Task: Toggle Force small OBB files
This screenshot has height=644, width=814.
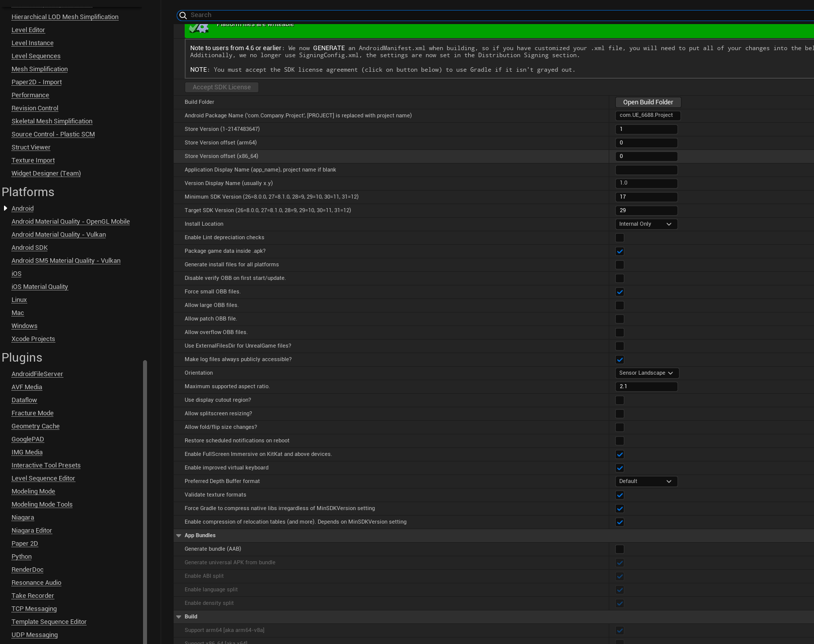Action: coord(620,292)
